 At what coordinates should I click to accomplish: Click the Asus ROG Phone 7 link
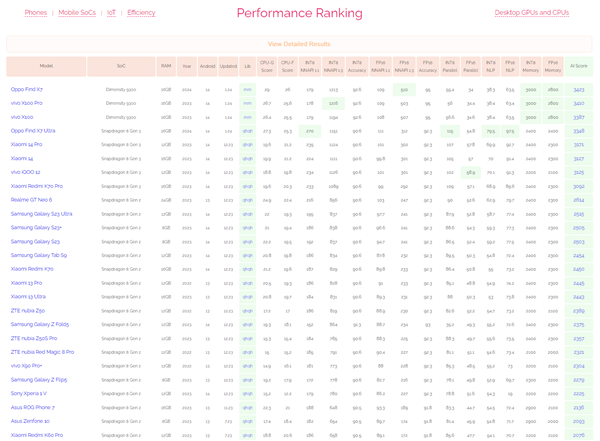click(31, 407)
